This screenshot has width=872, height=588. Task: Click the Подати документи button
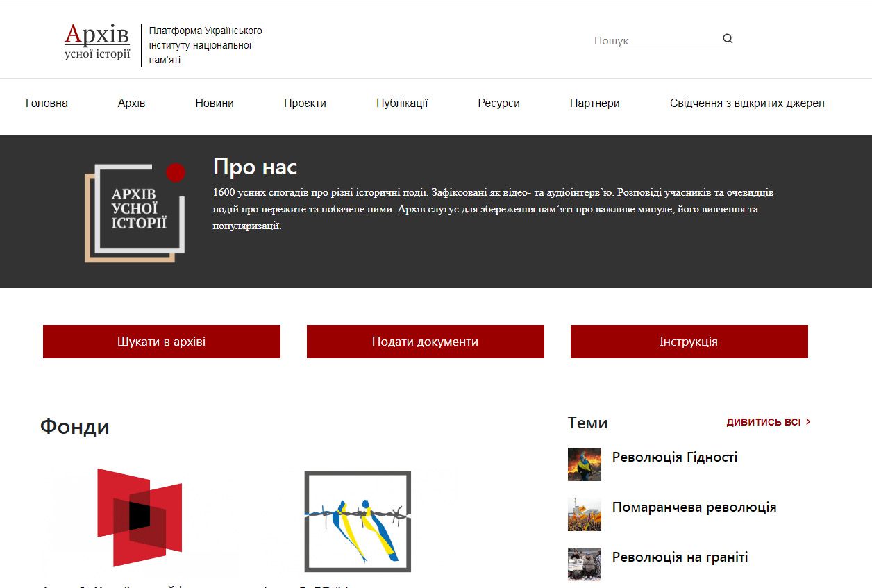[x=426, y=342]
